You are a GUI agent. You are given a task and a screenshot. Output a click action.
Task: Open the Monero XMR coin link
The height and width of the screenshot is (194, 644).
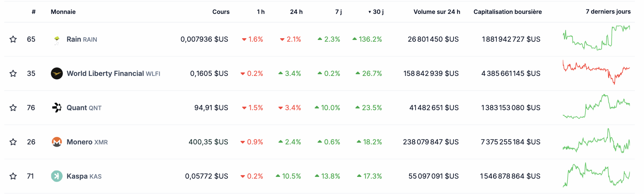pos(87,142)
